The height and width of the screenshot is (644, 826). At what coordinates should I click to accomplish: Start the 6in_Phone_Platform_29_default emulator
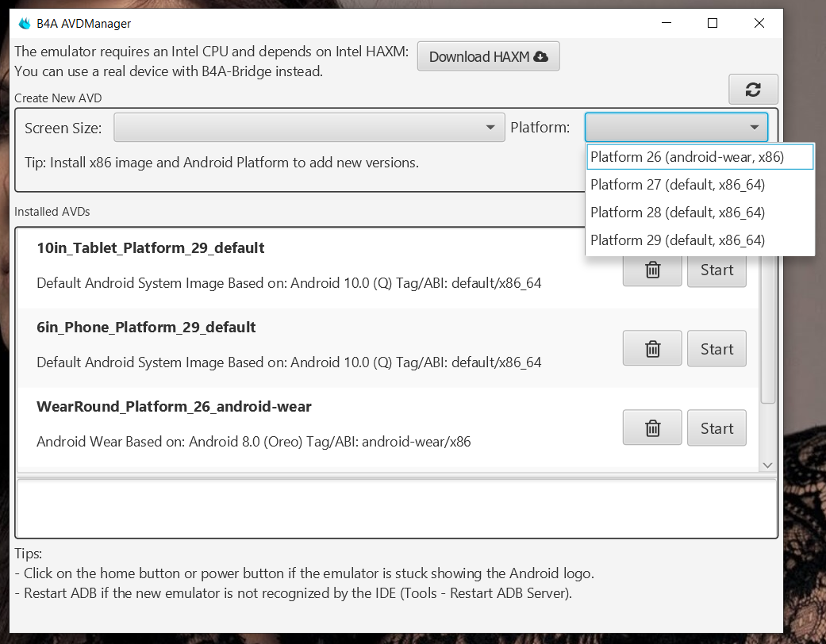pyautogui.click(x=717, y=348)
